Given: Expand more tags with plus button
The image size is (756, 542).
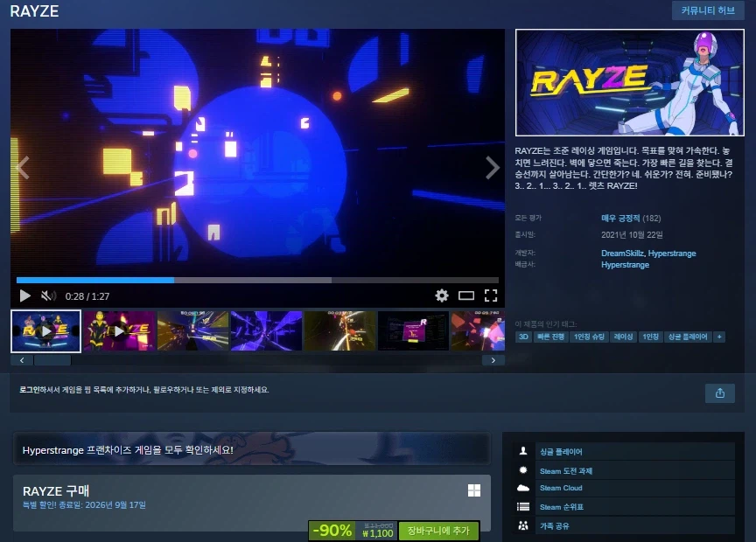Looking at the screenshot, I should pyautogui.click(x=719, y=337).
